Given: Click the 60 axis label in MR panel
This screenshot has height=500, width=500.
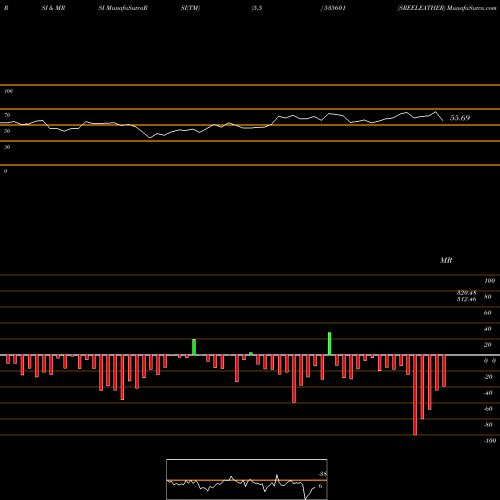Looking at the screenshot, I should (488, 313).
